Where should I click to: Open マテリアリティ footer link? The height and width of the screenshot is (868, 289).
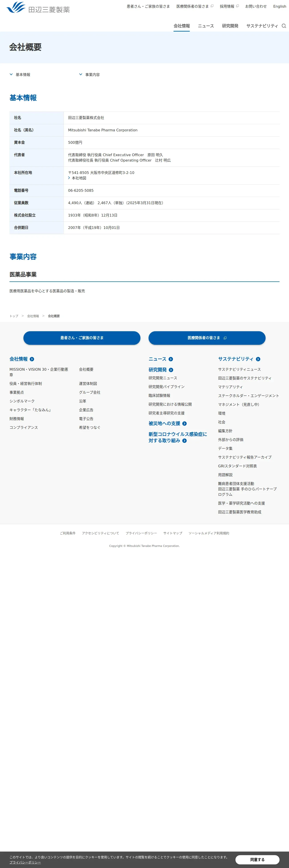click(230, 387)
